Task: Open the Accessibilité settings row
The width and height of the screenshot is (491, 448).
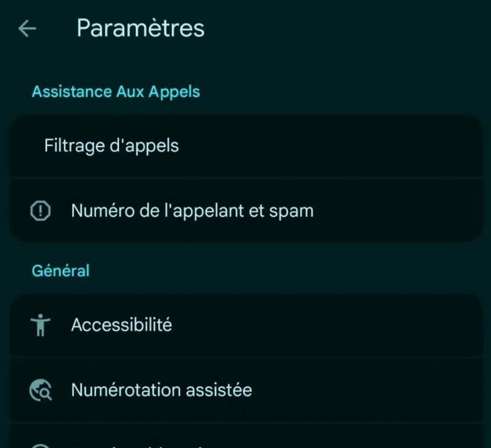Action: click(x=246, y=326)
